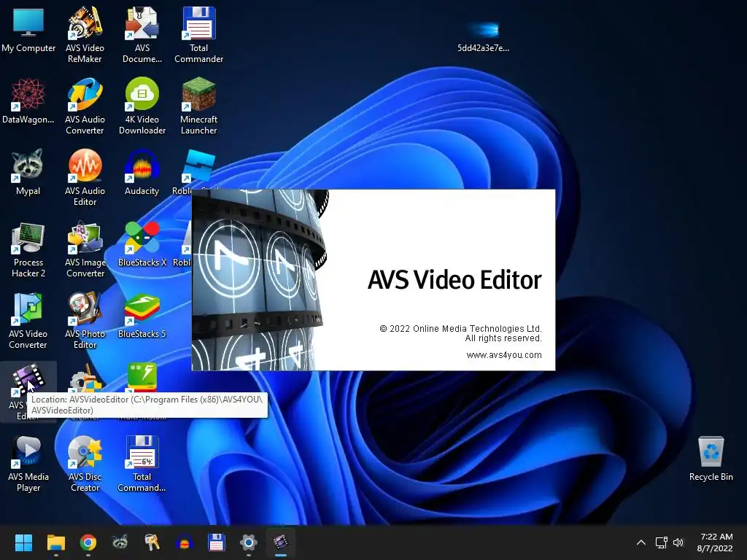Open the DataWagon shortcut icon
Viewport: 747px width, 560px height.
[x=28, y=101]
